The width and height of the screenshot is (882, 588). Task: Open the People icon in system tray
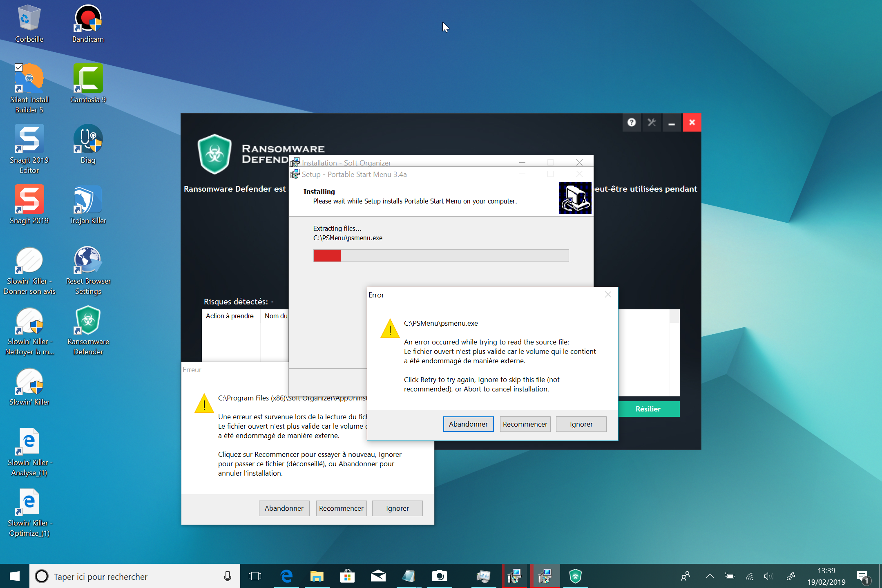(686, 576)
